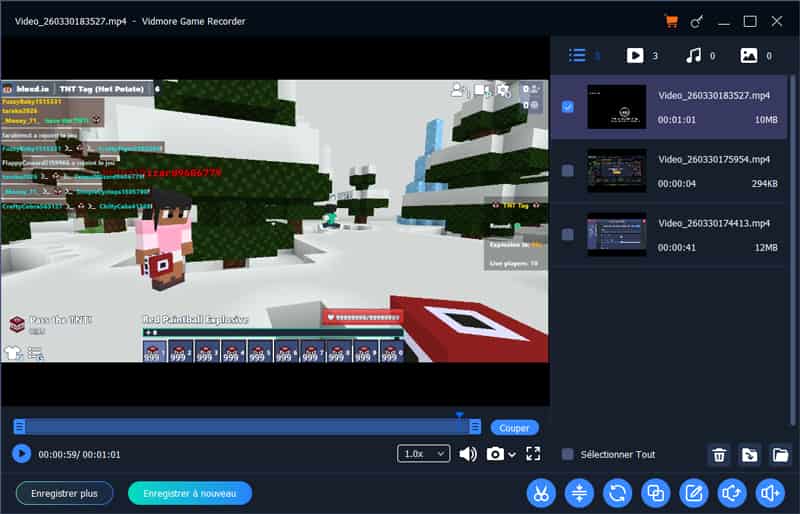Check the Video_260330175954.mp4 checkbox
The image size is (800, 514).
(x=568, y=171)
